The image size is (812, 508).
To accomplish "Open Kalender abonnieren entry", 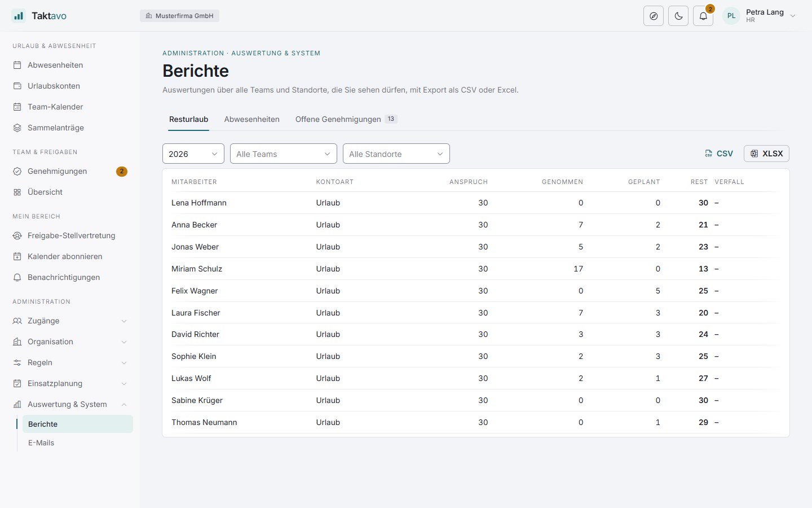I will [x=70, y=256].
